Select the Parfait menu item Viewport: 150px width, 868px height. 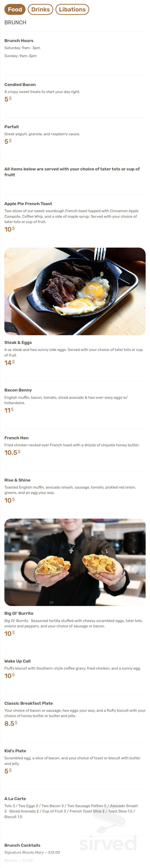[12, 127]
